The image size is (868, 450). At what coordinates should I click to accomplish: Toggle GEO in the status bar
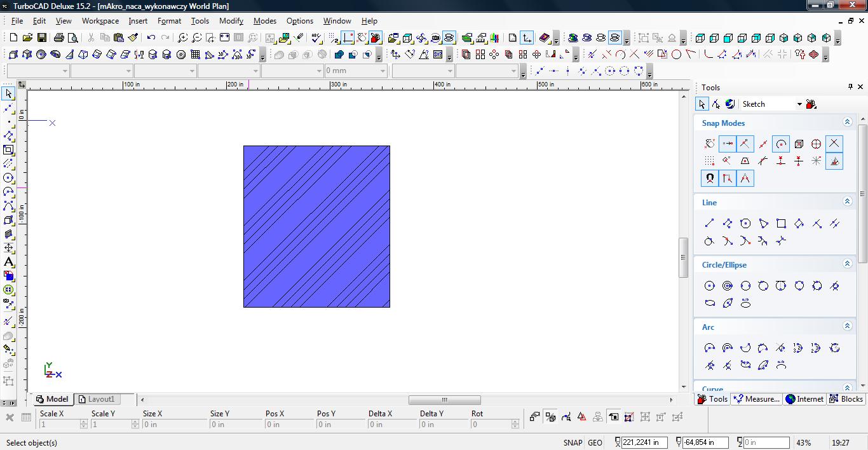[595, 442]
